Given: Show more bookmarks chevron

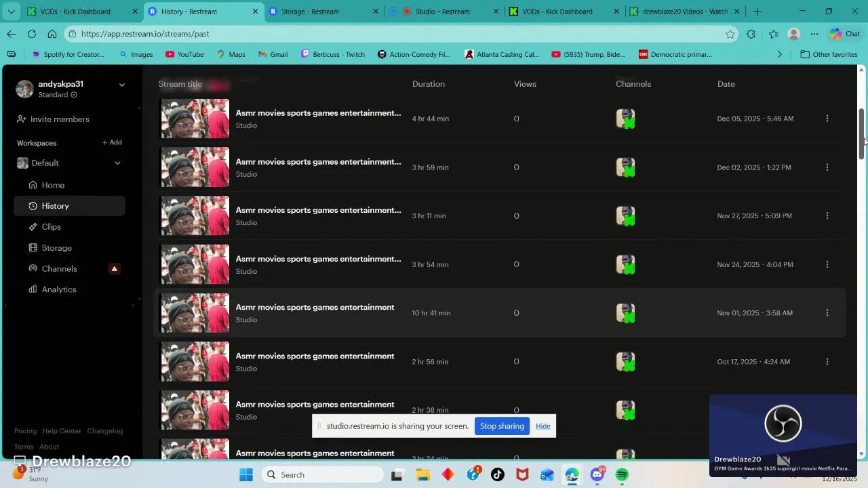Looking at the screenshot, I should coord(780,54).
